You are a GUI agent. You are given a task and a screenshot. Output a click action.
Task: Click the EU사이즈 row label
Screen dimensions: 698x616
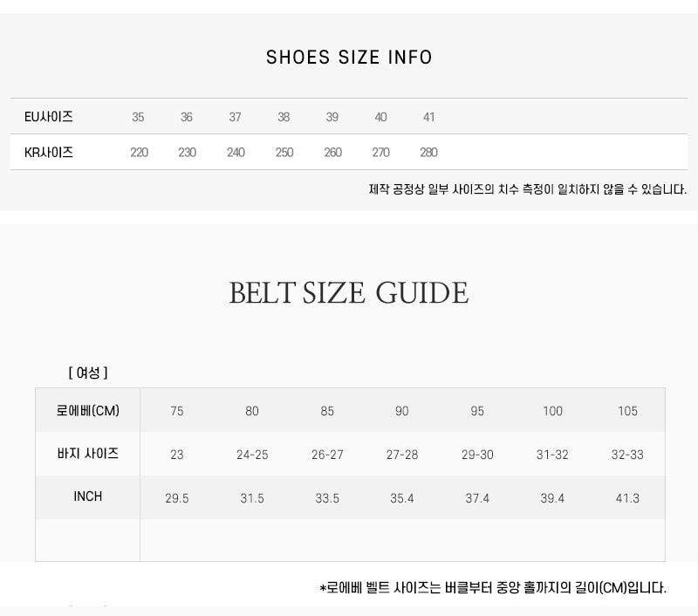pyautogui.click(x=49, y=117)
